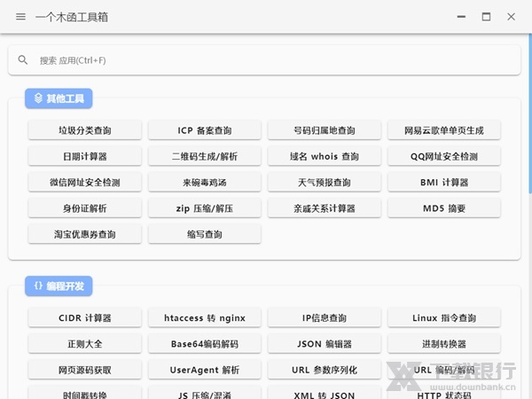Launch the BMI 计算器
Viewport: 532px width, 399px height.
coord(444,183)
